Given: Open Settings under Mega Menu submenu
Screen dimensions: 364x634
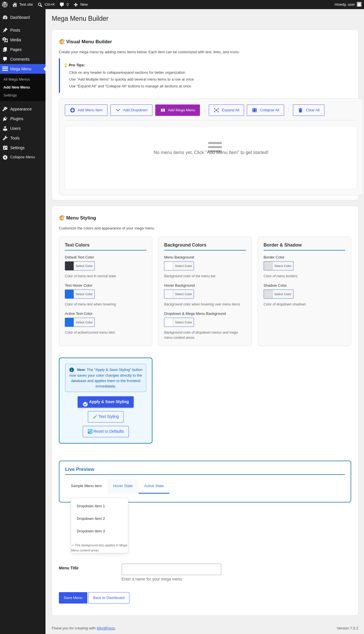Looking at the screenshot, I should click(x=10, y=95).
